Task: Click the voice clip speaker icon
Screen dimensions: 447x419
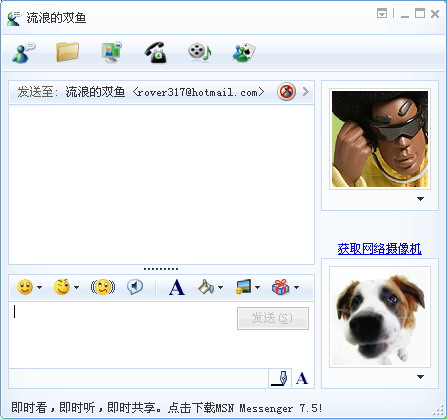Action: [x=135, y=287]
